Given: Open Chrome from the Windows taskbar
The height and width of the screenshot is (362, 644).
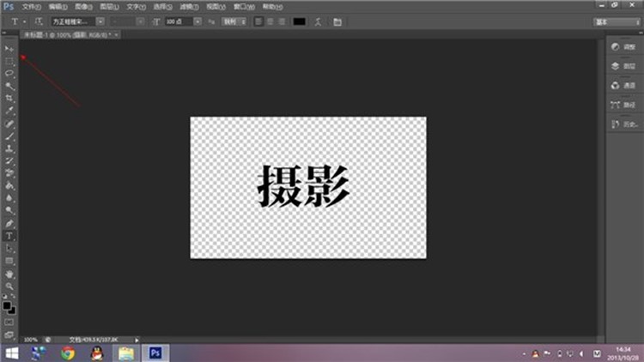Looking at the screenshot, I should (68, 353).
